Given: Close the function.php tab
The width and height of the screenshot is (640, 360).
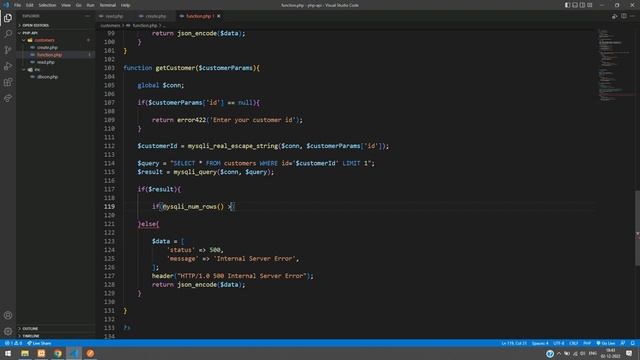Looking at the screenshot, I should (219, 16).
